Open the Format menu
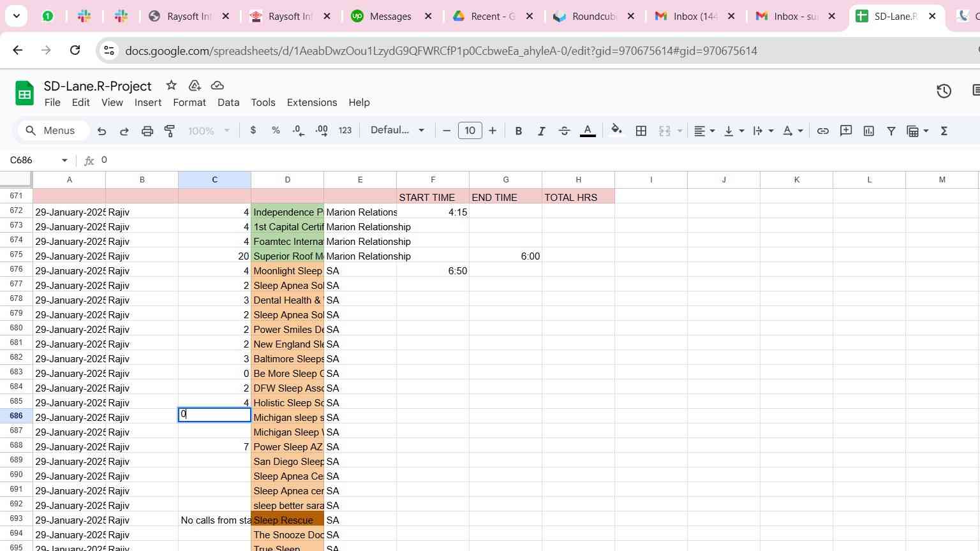The height and width of the screenshot is (551, 980). coord(189,102)
